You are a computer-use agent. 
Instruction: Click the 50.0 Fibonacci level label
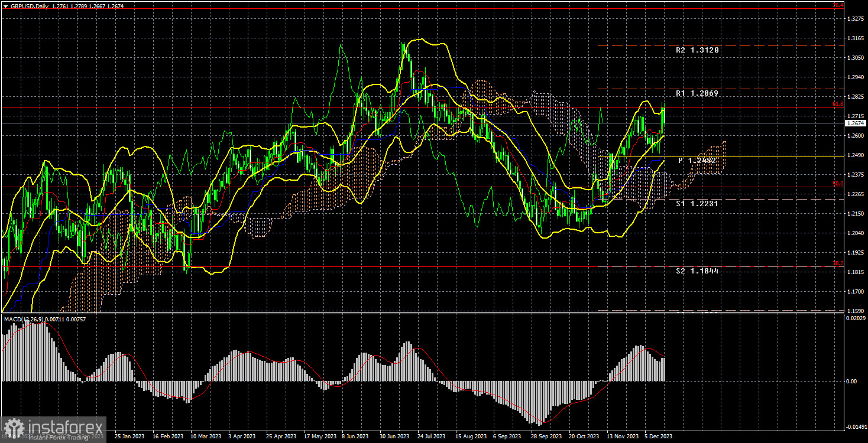point(837,184)
